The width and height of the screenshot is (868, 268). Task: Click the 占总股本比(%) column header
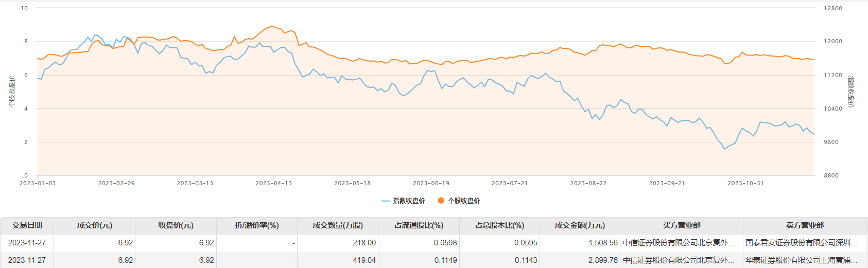point(499,225)
